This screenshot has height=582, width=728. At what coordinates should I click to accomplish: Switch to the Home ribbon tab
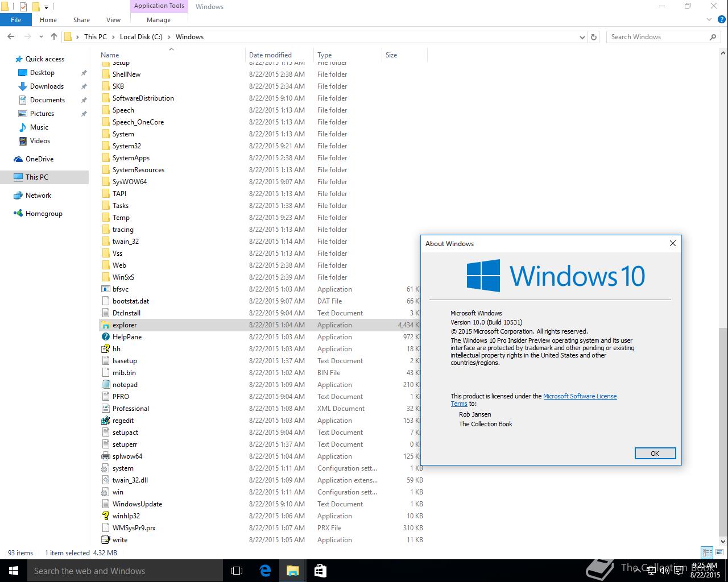click(x=48, y=20)
